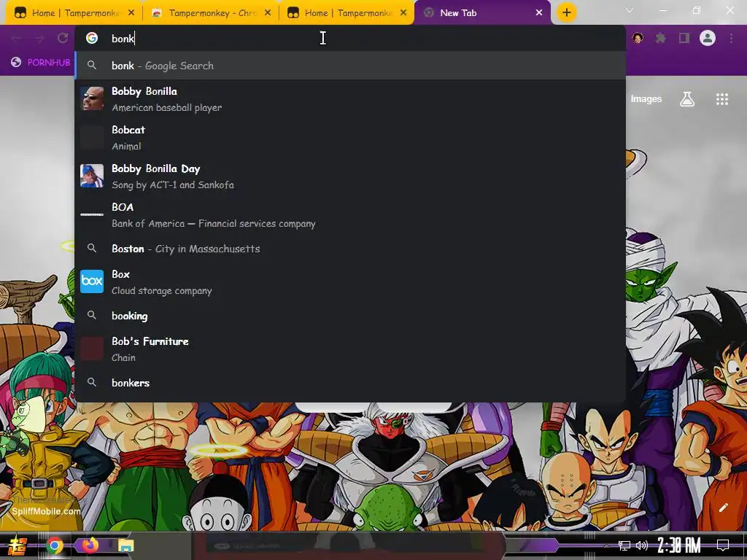Select the New Tab tab

click(482, 13)
